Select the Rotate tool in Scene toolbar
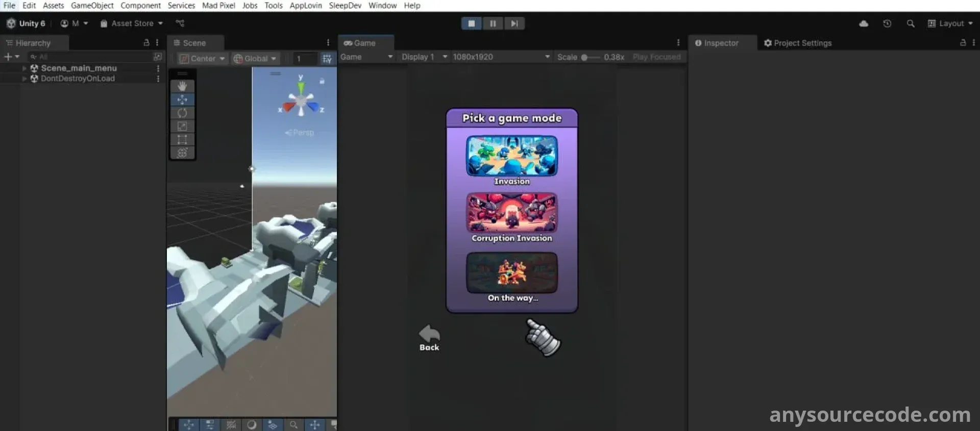 point(182,113)
